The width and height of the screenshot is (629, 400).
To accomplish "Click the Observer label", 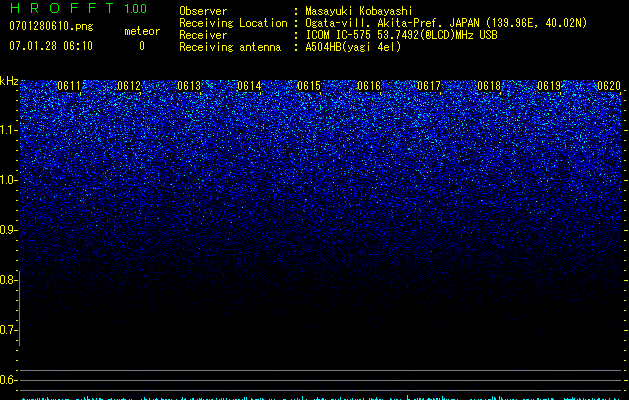I will point(203,11).
